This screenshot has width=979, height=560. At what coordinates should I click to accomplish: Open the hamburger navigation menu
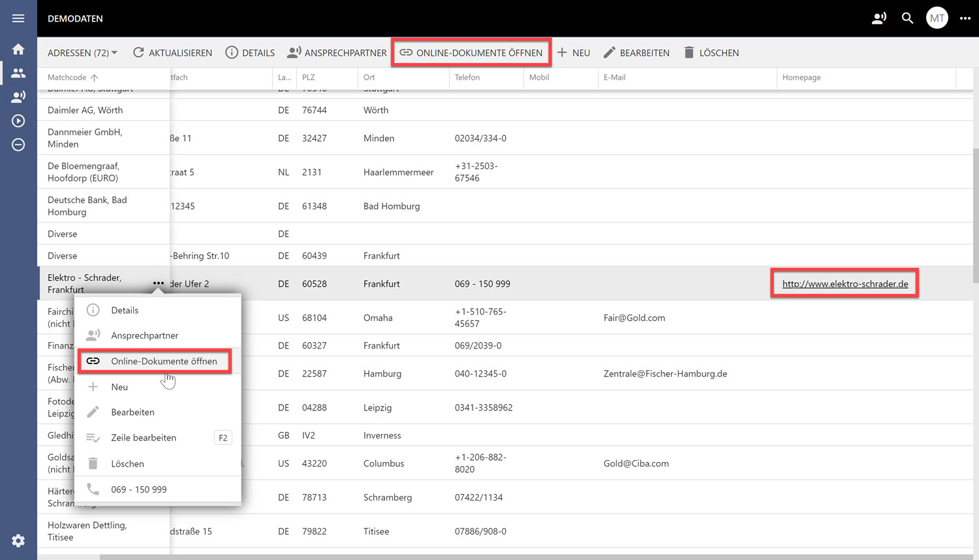point(18,18)
